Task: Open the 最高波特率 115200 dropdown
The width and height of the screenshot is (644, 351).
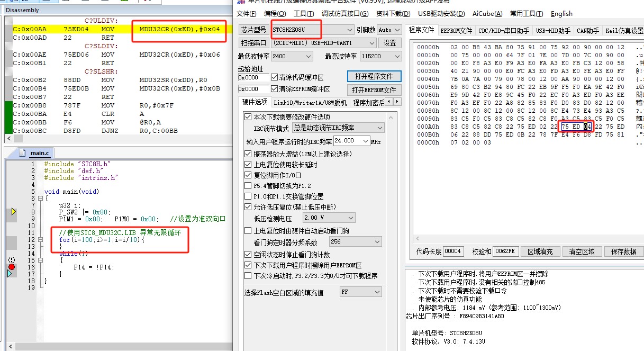Action: point(380,56)
